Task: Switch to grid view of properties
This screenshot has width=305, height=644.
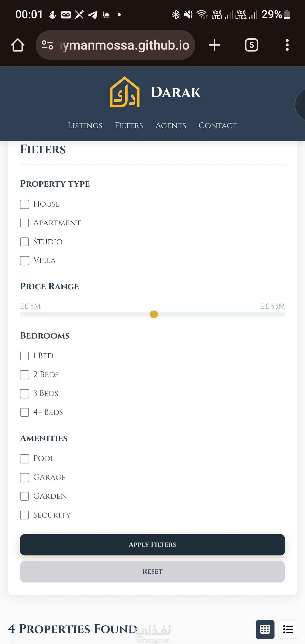Action: point(265,629)
